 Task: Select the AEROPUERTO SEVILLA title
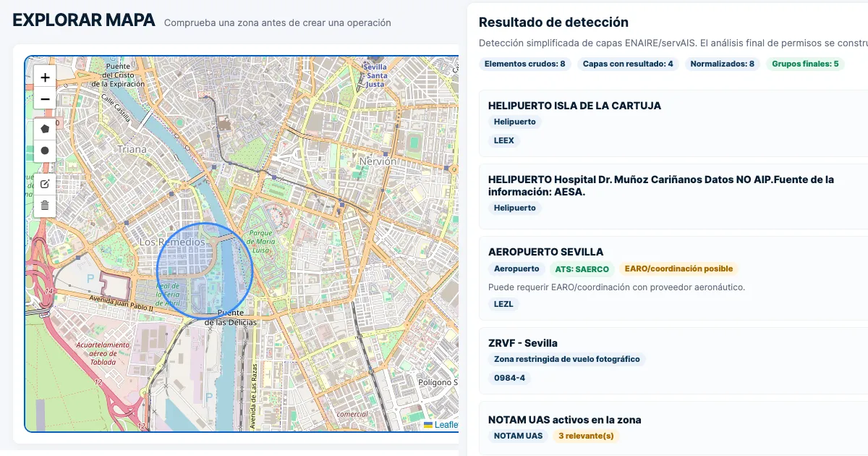(x=545, y=252)
